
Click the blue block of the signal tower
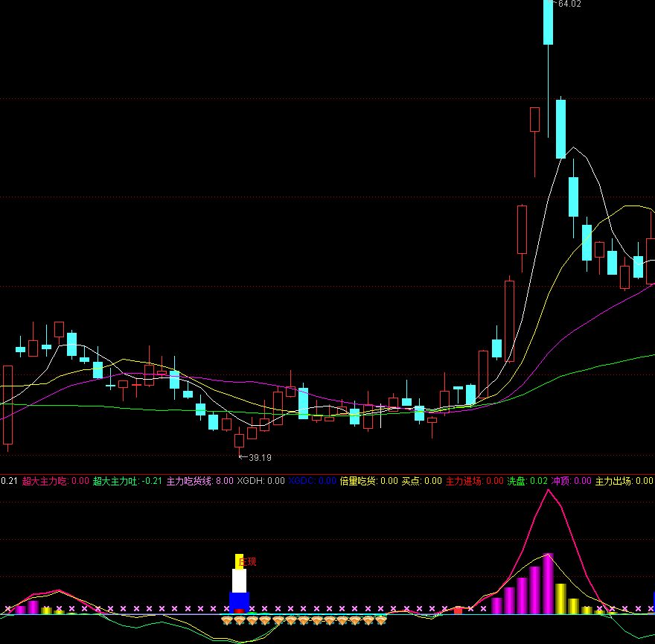239,601
